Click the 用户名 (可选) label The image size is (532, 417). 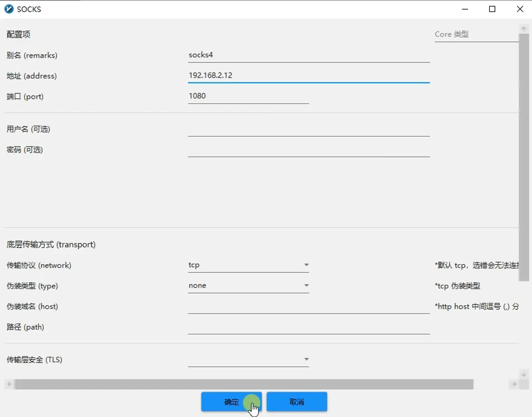pos(28,129)
